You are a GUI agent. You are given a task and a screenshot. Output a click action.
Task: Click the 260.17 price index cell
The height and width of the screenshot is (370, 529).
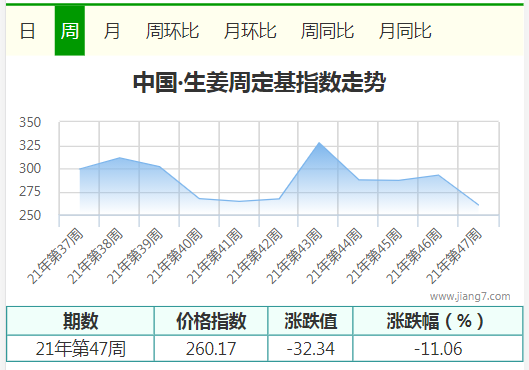coord(211,348)
